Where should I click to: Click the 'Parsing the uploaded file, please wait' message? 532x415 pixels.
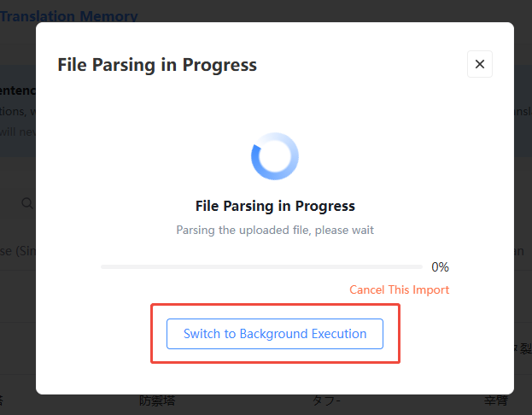[x=275, y=230]
